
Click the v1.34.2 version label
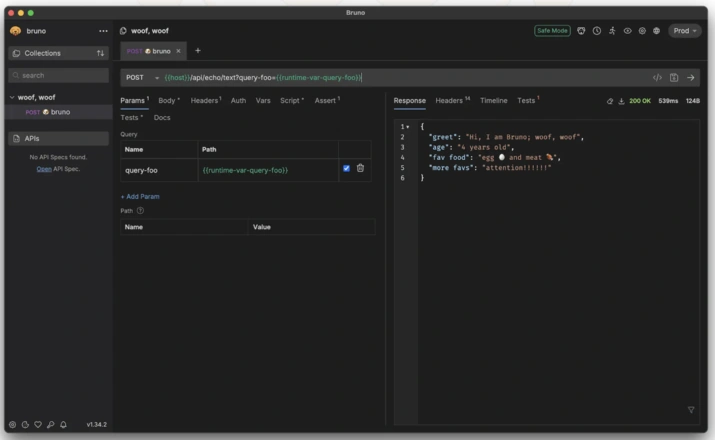point(97,424)
